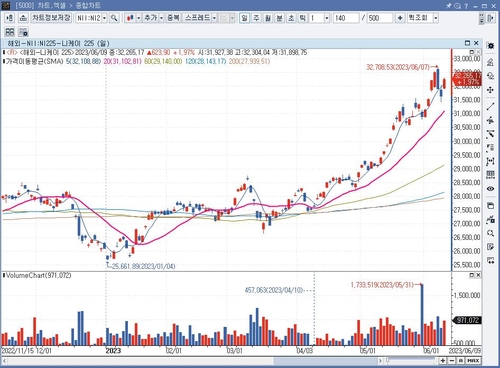This screenshot has width=500, height=368.
Task: Open the data table grid icon in sidebar
Action: (490, 175)
